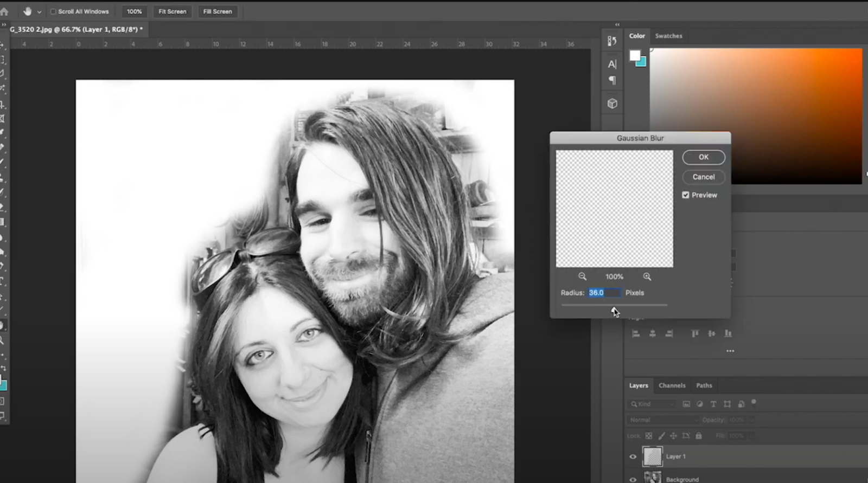Filter layers by pixel layers icon
This screenshot has height=483, width=868.
(686, 404)
